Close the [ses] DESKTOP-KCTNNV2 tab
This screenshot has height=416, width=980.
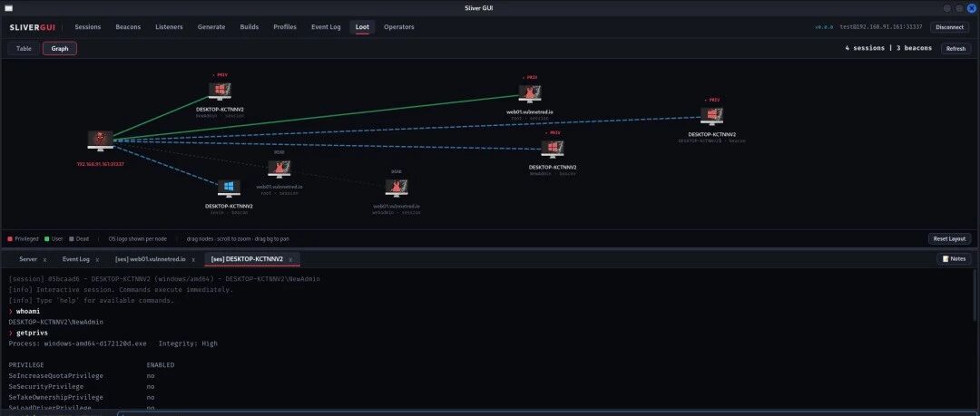point(290,259)
